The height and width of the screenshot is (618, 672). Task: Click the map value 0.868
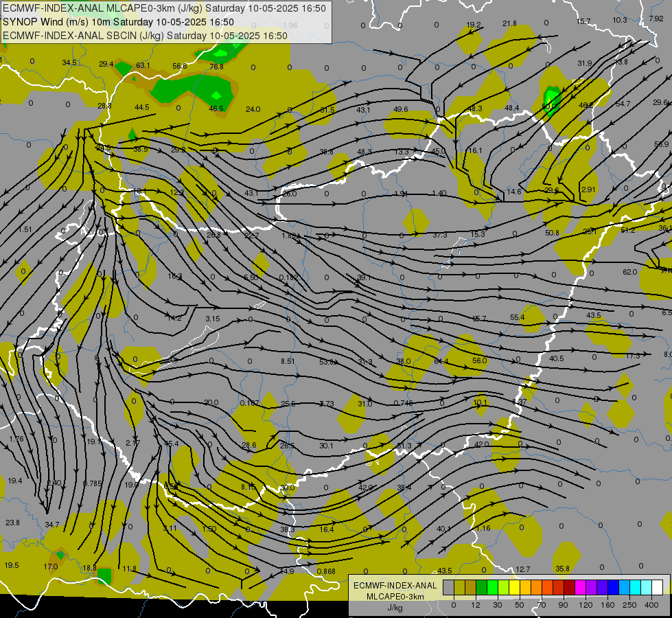[326, 571]
